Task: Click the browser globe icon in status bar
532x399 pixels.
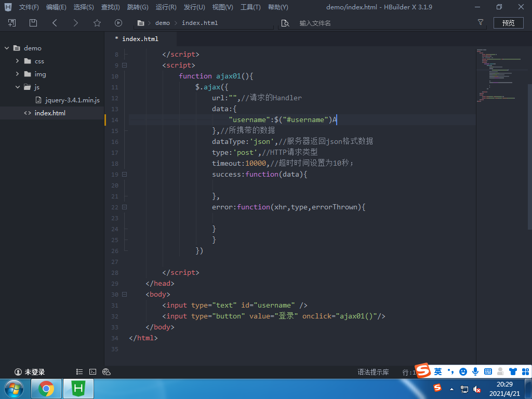Action: pos(106,372)
